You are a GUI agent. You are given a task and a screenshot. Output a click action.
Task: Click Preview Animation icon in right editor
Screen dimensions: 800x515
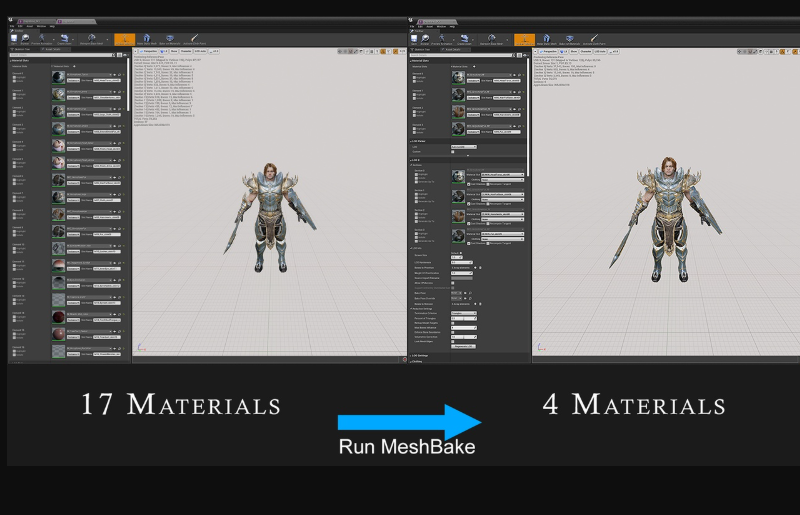point(442,38)
